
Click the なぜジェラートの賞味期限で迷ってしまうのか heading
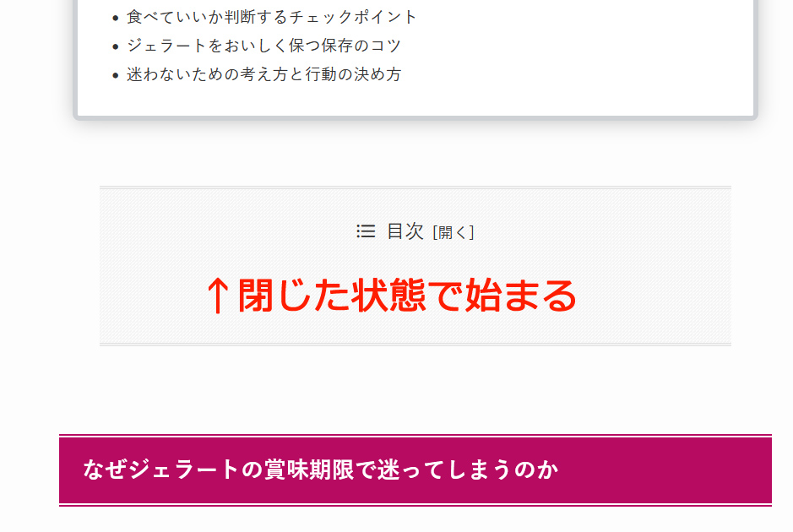321,470
